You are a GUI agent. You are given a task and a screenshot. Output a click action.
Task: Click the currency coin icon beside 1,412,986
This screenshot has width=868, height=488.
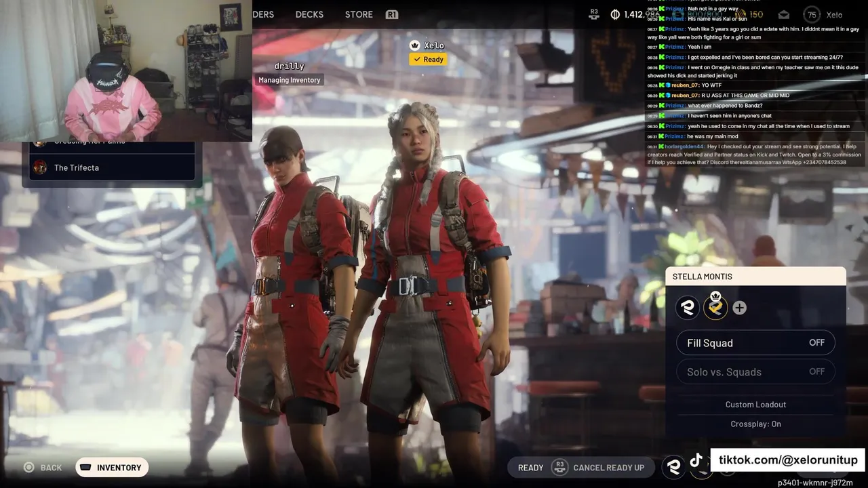(615, 14)
